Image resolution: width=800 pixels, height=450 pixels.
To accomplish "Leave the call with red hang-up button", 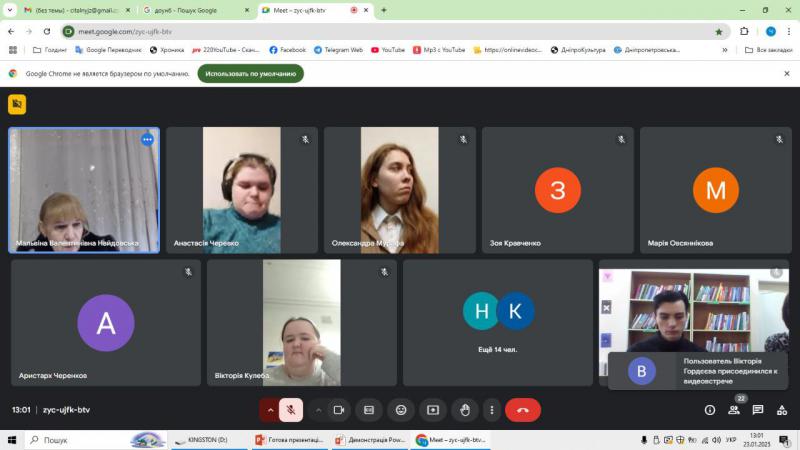I will [523, 410].
